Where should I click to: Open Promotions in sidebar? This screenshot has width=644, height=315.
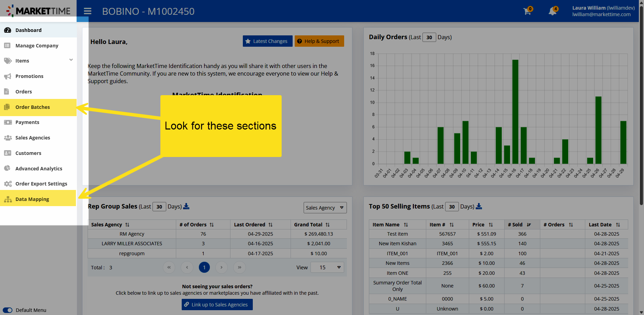point(29,76)
